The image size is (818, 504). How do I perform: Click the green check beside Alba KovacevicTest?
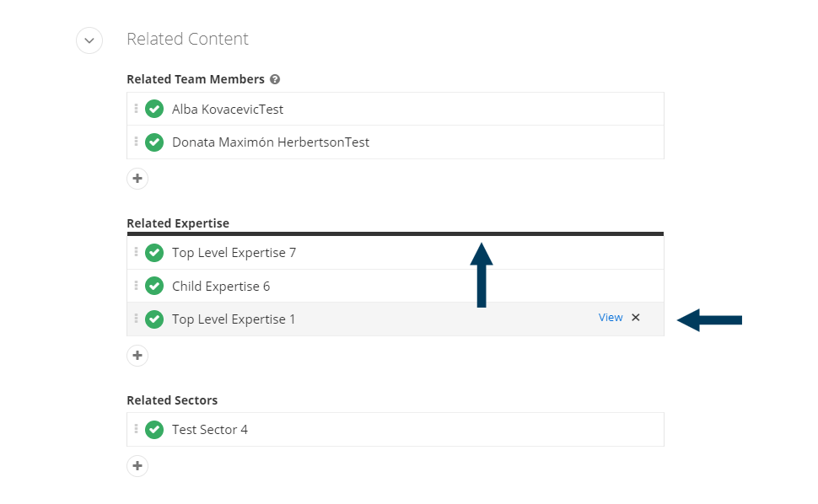154,109
